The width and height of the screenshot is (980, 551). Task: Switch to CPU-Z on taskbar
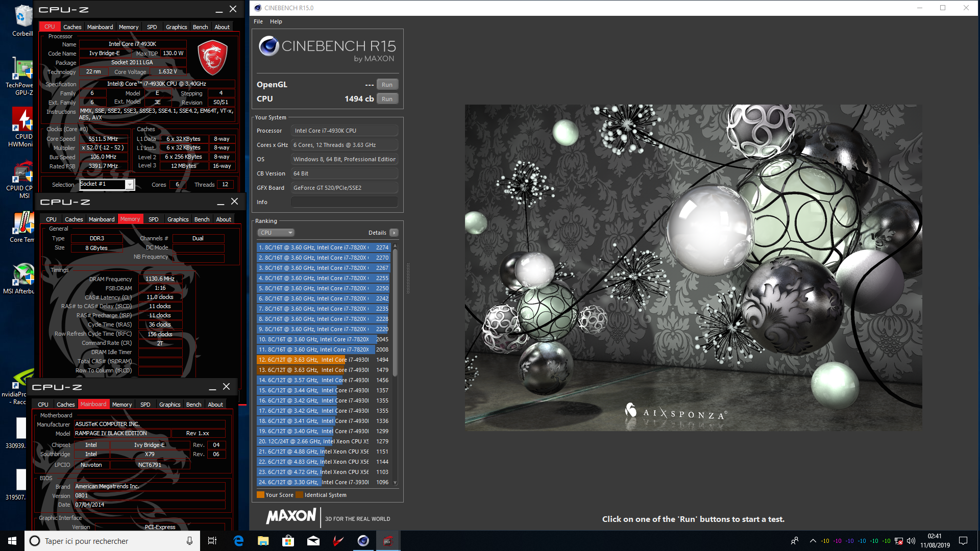[388, 541]
